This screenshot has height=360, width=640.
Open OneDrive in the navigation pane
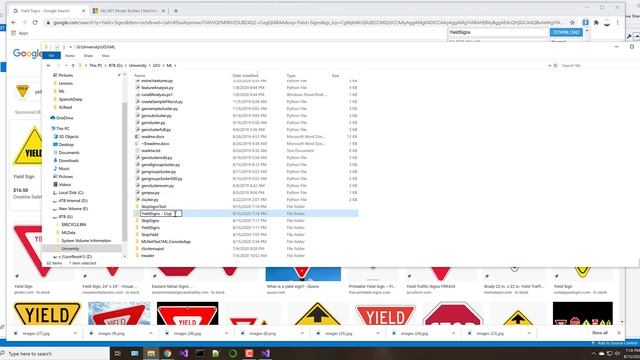pos(64,118)
